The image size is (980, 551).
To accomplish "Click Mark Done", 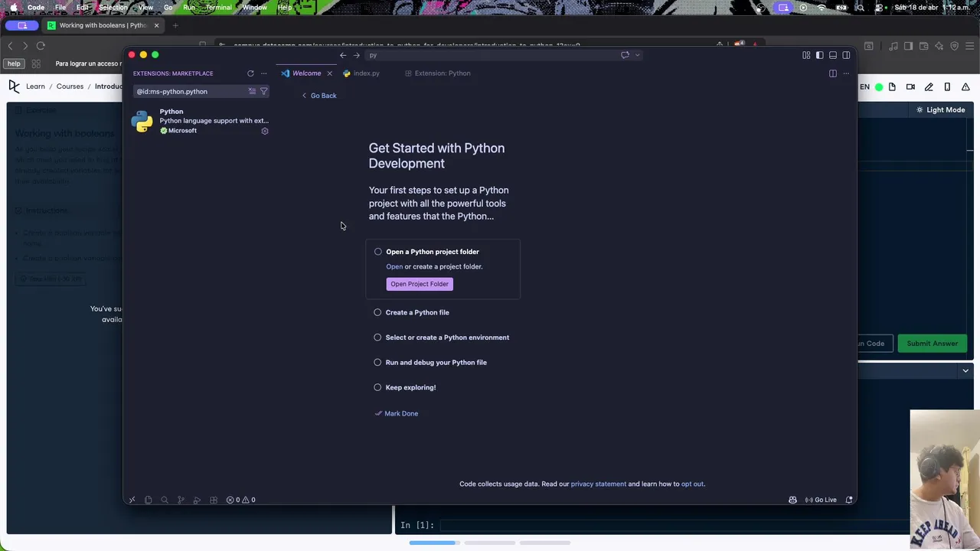I will pyautogui.click(x=397, y=413).
